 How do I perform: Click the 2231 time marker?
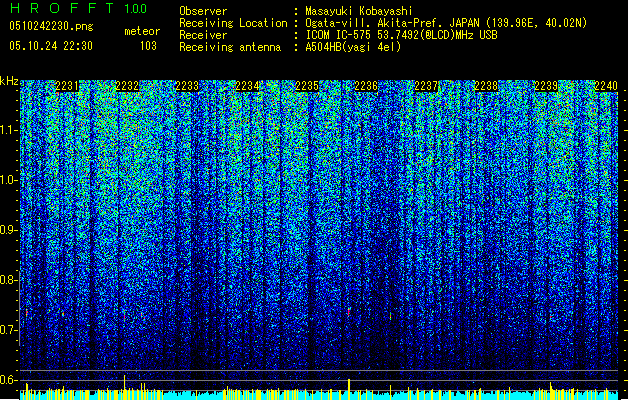point(68,87)
